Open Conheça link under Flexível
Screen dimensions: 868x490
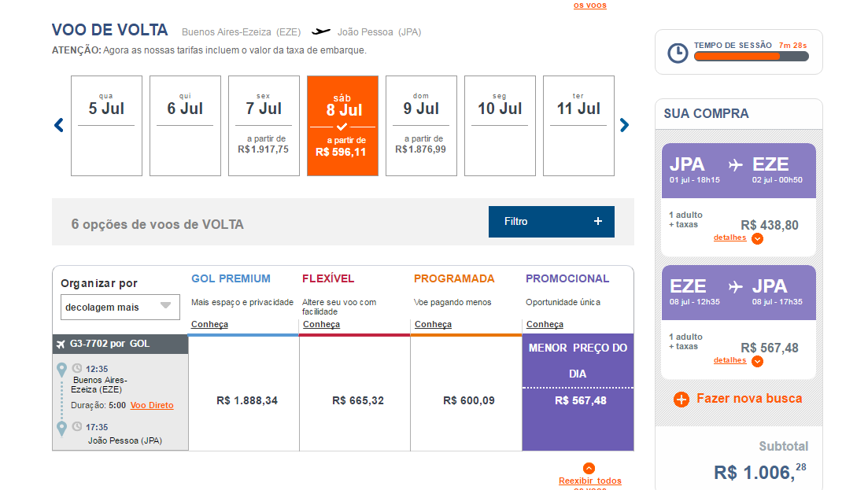(322, 325)
